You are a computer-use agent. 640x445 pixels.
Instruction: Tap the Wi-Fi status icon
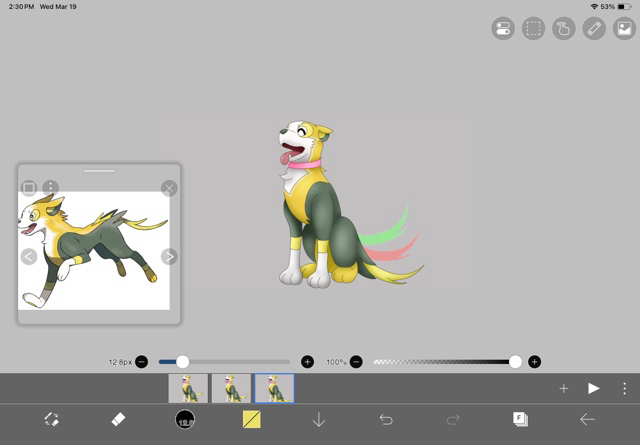click(x=595, y=7)
